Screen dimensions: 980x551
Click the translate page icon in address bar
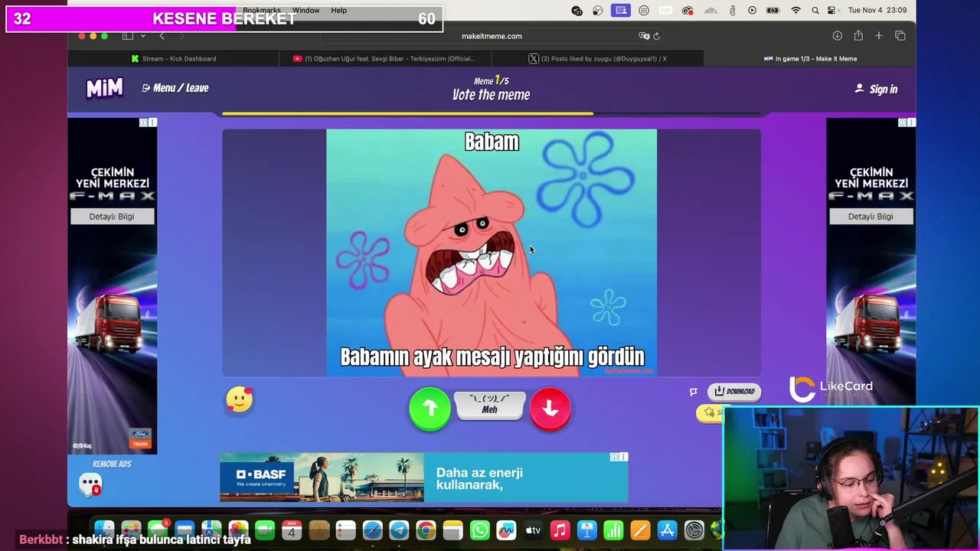[644, 36]
